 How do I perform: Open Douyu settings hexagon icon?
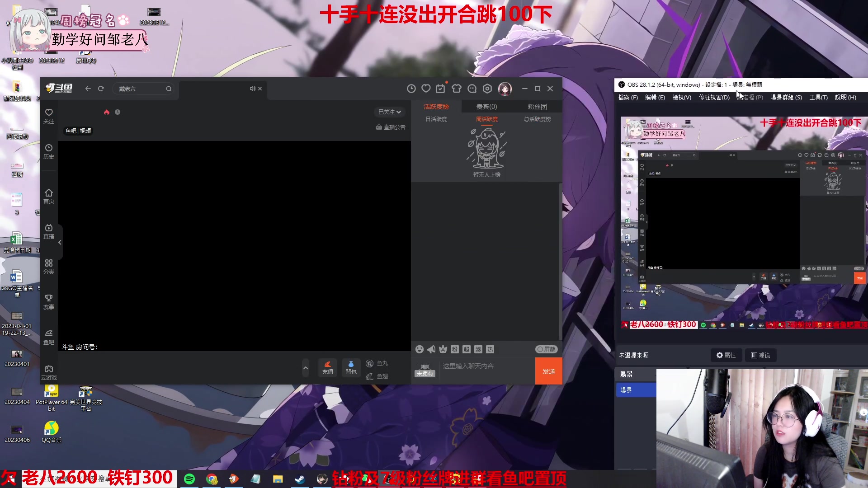(x=487, y=89)
